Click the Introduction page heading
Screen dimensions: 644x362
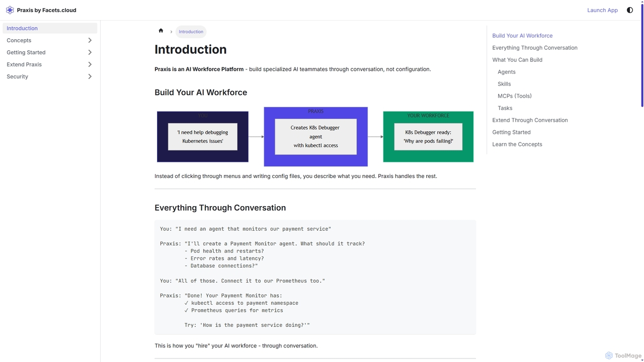coord(191,49)
